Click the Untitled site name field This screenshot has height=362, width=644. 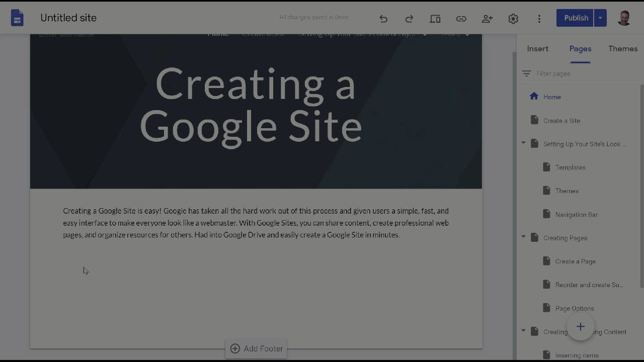68,18
